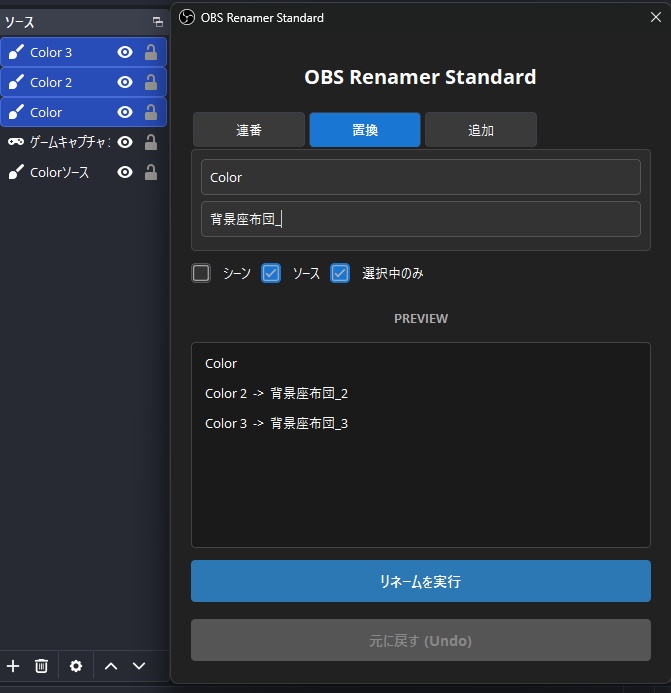The height and width of the screenshot is (693, 671).
Task: Select the Color source name in list
Action: click(x=46, y=112)
